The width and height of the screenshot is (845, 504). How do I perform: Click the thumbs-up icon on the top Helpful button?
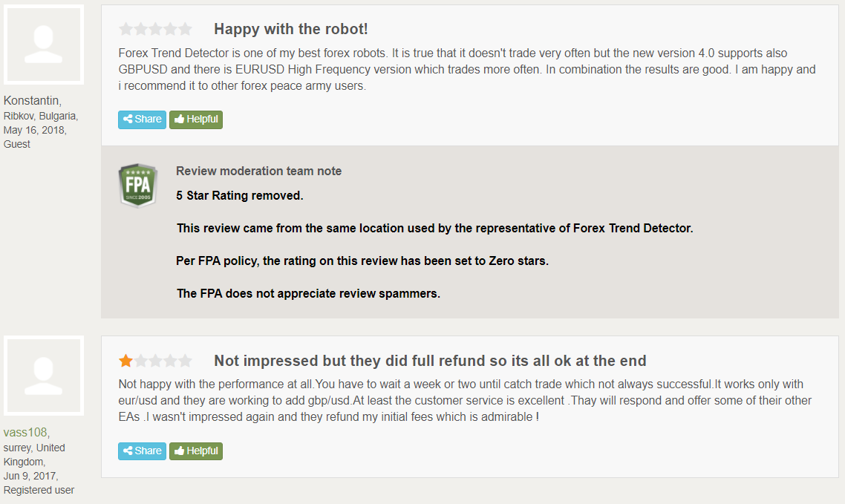180,119
